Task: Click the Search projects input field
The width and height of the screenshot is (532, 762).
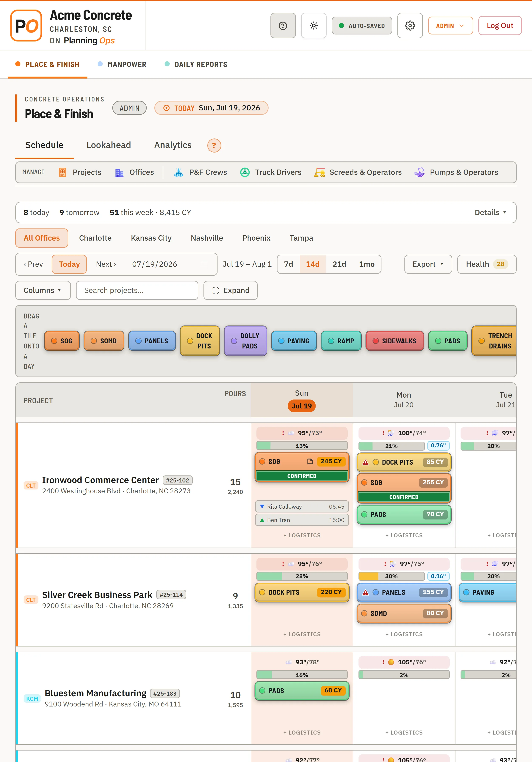Action: click(x=137, y=290)
